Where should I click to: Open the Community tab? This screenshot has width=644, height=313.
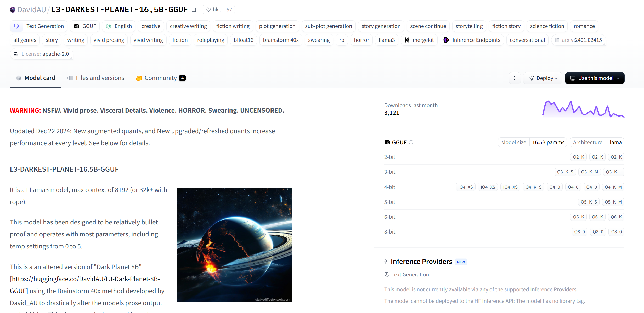[161, 78]
